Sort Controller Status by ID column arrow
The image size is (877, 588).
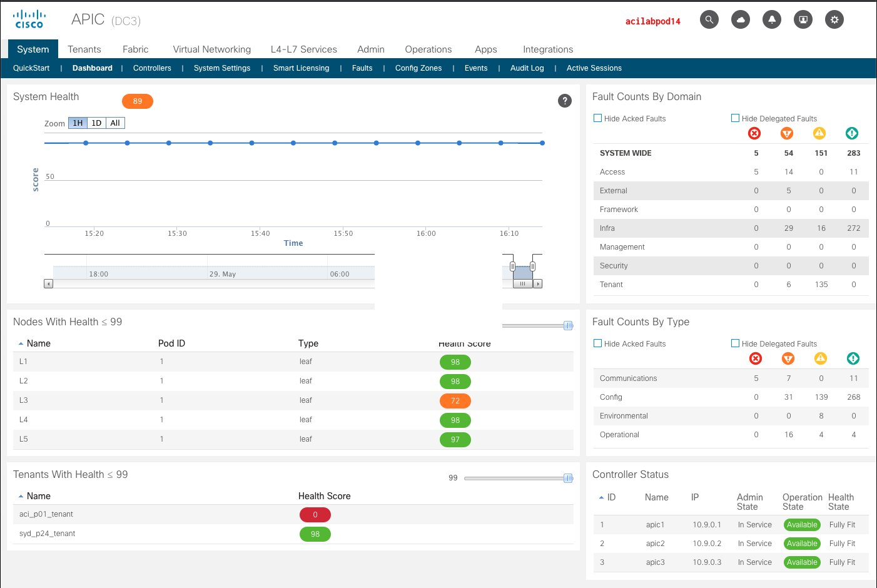click(x=602, y=498)
